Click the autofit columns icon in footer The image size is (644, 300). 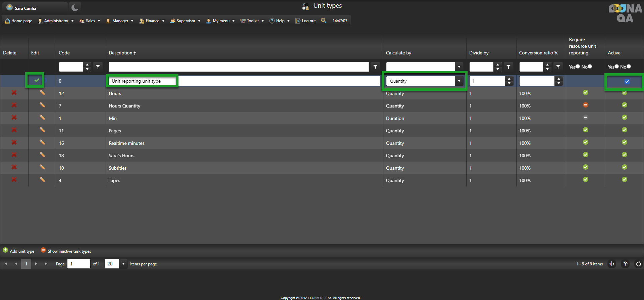point(612,264)
